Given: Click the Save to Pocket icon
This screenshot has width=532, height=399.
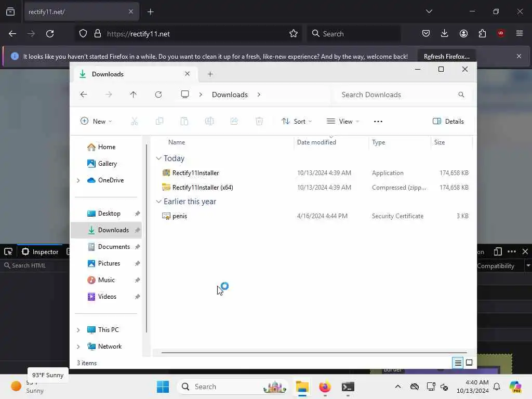Looking at the screenshot, I should [426, 33].
